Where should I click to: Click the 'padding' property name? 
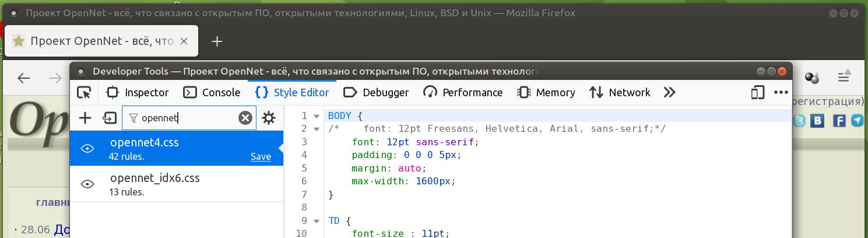pos(371,155)
